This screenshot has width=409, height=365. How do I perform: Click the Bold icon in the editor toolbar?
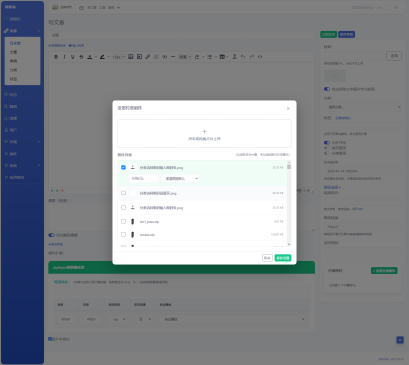point(56,57)
